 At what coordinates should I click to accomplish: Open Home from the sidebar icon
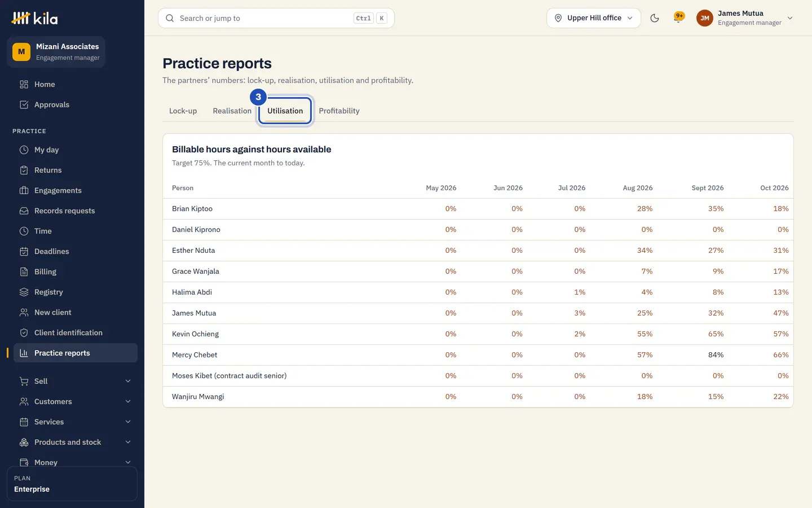pyautogui.click(x=24, y=84)
